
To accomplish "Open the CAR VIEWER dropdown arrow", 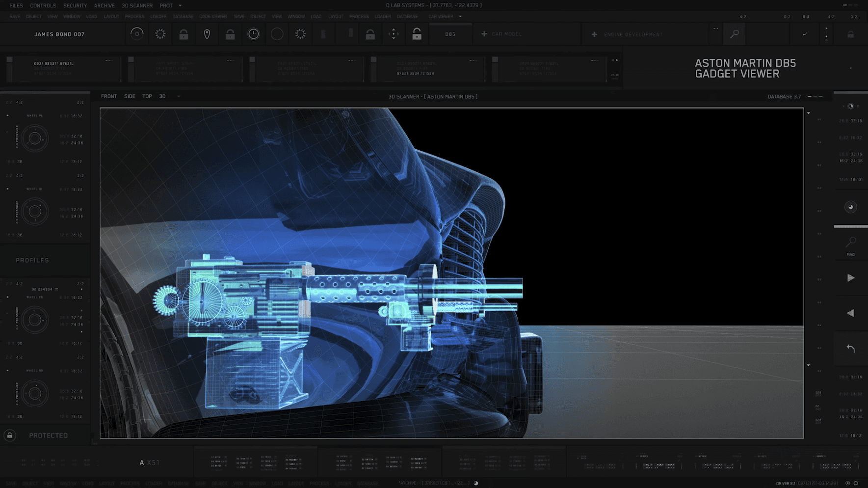I will [460, 17].
